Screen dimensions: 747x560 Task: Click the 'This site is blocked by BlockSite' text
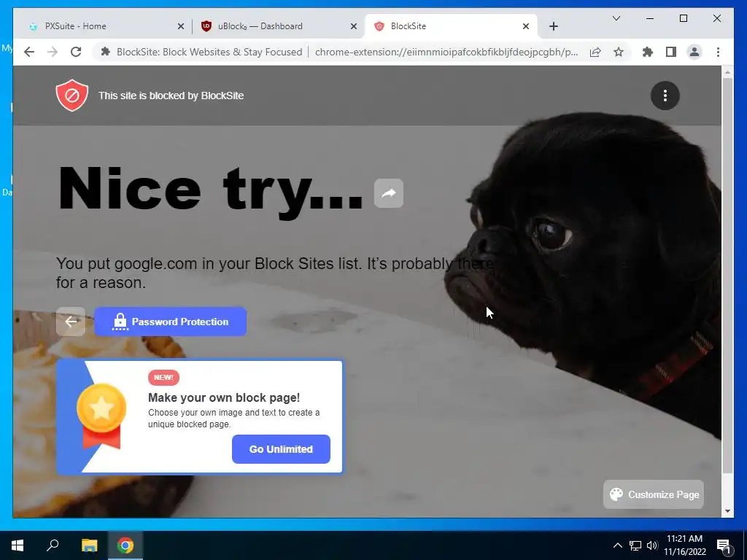(x=171, y=96)
